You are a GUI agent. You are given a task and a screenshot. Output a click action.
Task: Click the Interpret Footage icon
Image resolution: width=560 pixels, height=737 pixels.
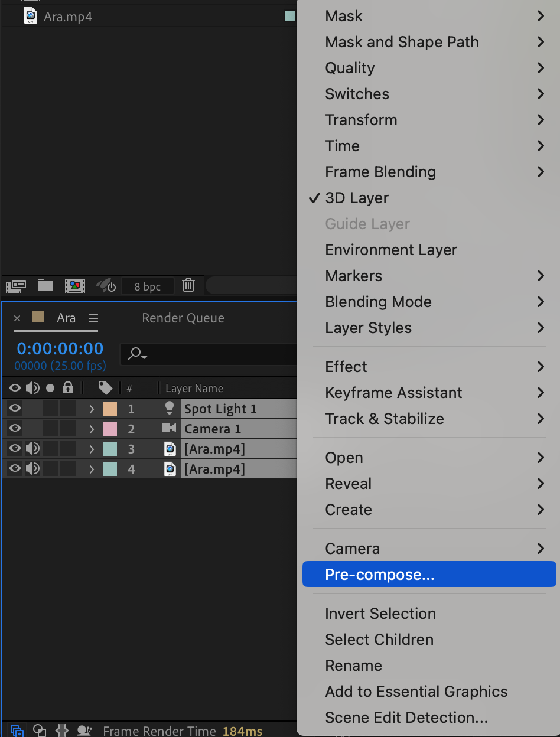(x=16, y=286)
